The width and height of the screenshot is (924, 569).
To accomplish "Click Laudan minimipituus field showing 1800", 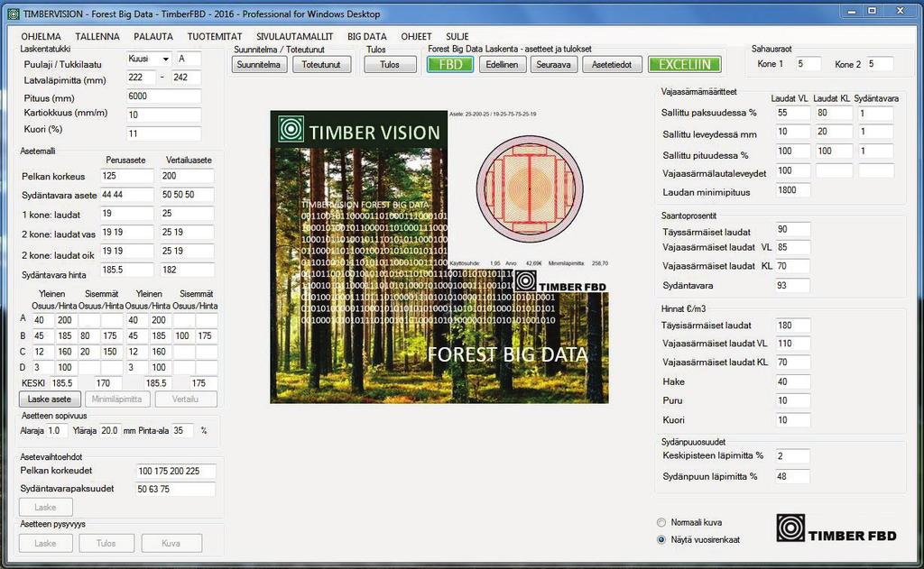I will pos(792,190).
